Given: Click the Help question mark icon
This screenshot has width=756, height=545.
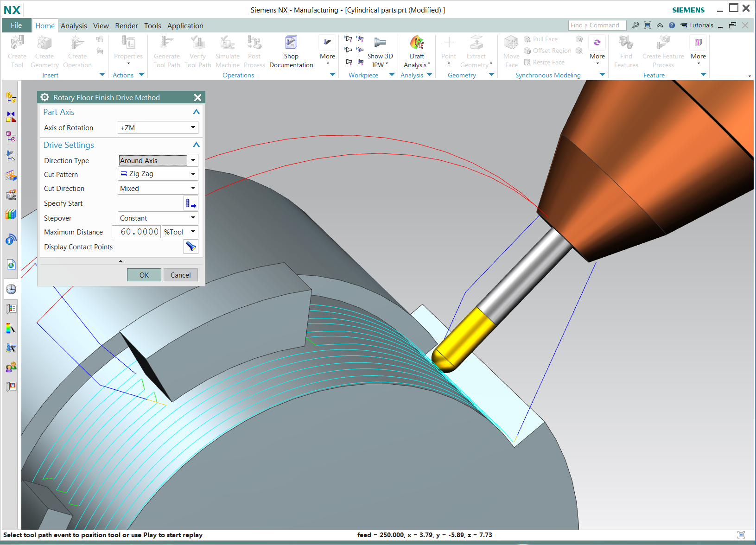Looking at the screenshot, I should click(x=672, y=25).
